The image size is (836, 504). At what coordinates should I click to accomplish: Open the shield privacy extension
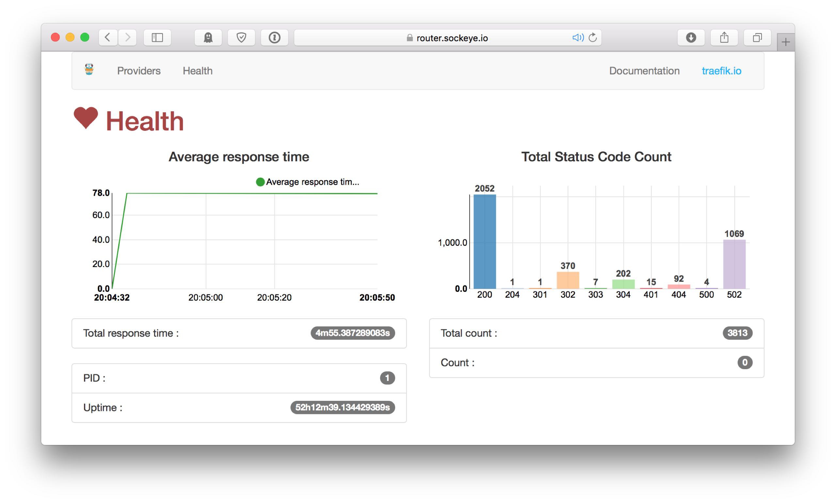[x=241, y=37]
